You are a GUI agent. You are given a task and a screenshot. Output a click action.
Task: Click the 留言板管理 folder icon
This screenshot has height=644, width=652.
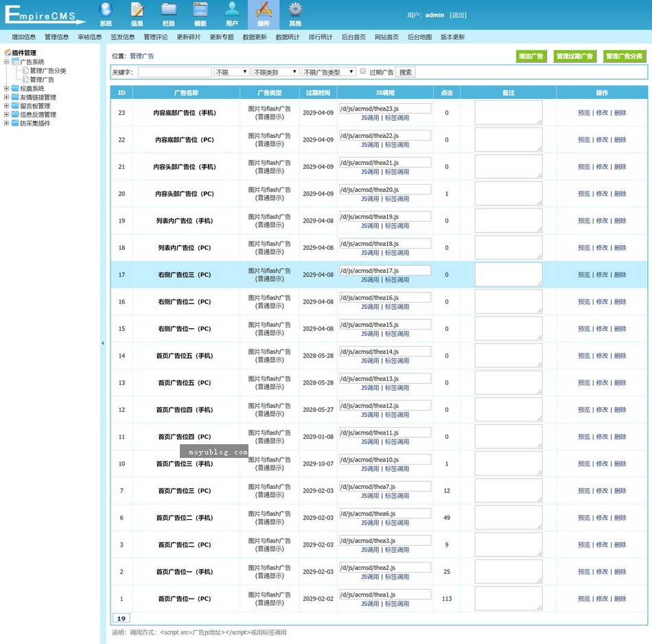point(15,106)
